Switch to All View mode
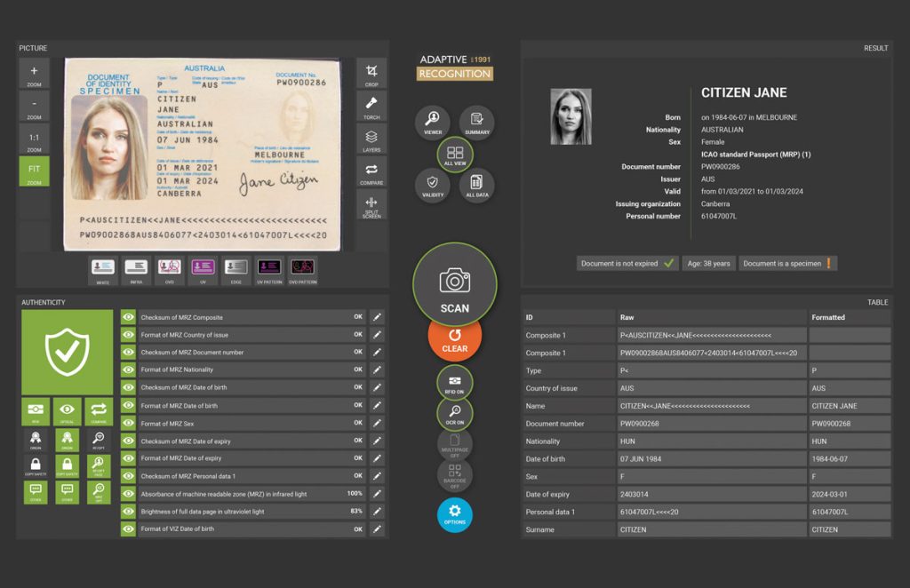Image resolution: width=910 pixels, height=588 pixels. pyautogui.click(x=455, y=155)
